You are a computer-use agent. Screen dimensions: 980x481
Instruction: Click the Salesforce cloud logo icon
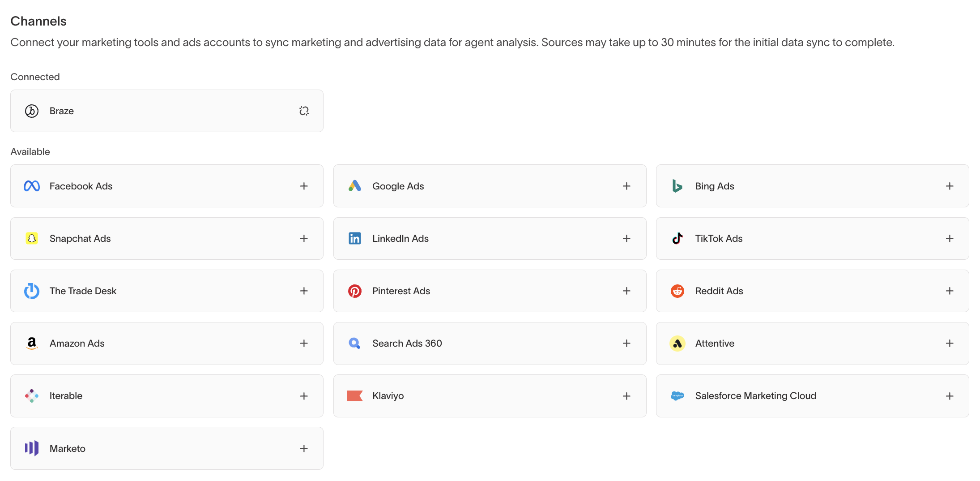(677, 396)
